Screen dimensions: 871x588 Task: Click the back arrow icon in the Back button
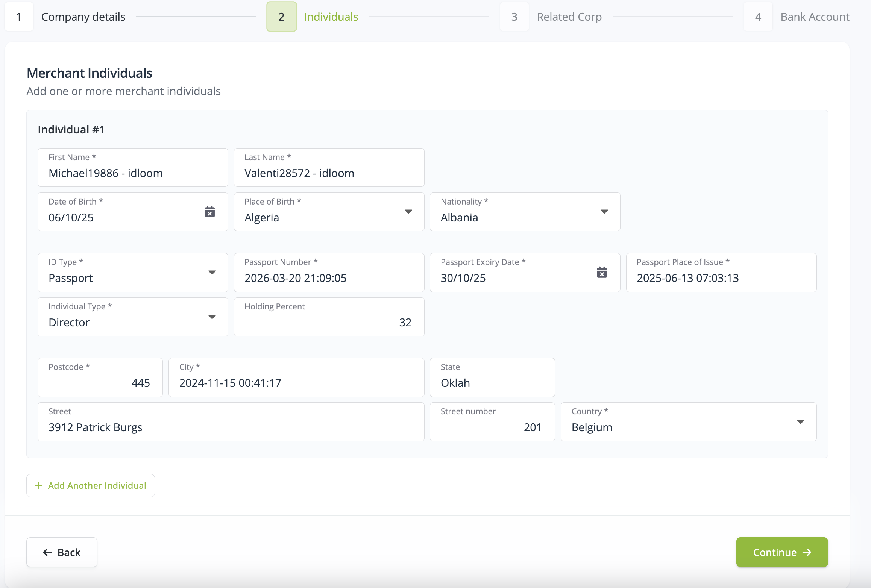point(47,552)
